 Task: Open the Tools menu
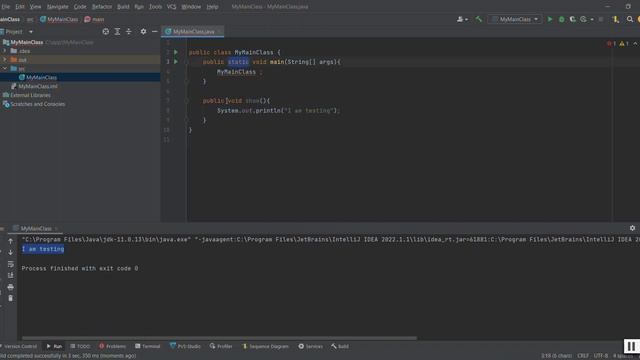click(155, 7)
